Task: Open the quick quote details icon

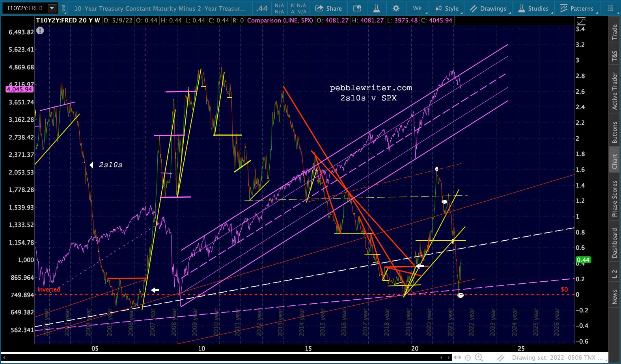Action: pos(357,8)
